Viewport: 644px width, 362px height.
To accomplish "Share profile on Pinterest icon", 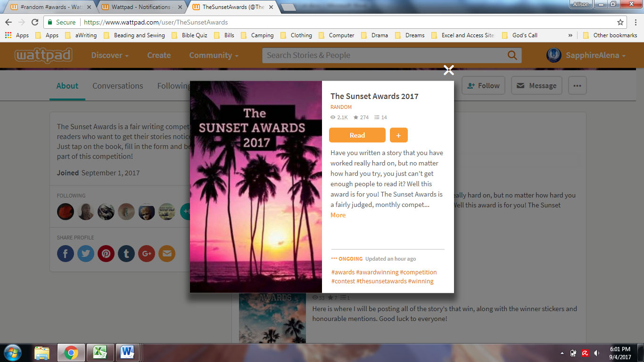I will point(106,254).
